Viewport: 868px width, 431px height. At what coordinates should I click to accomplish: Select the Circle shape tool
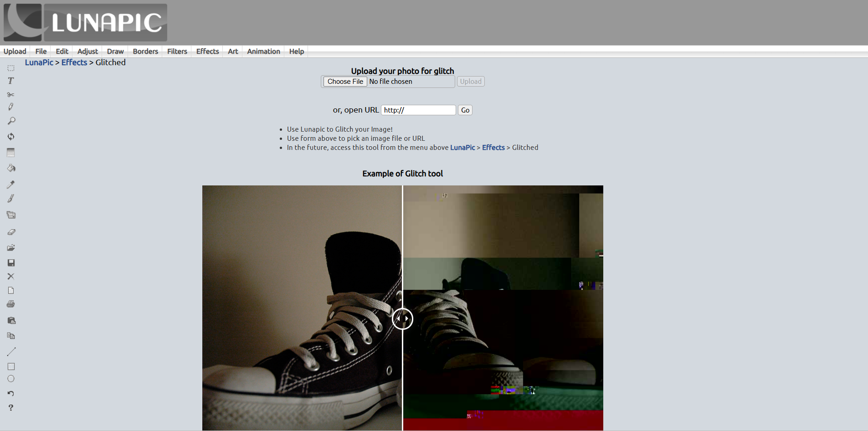click(11, 378)
